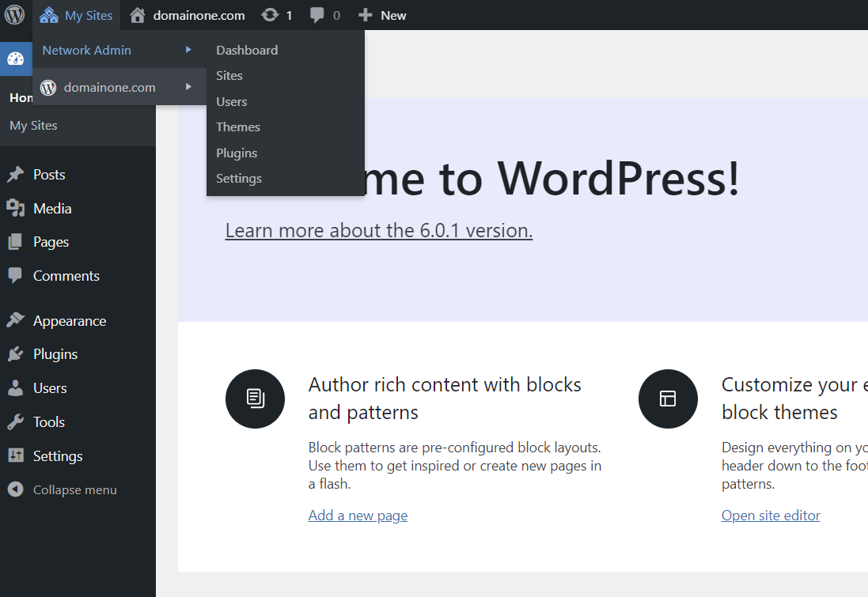Expand the Network Admin submenu arrow
The image size is (868, 597).
point(189,50)
